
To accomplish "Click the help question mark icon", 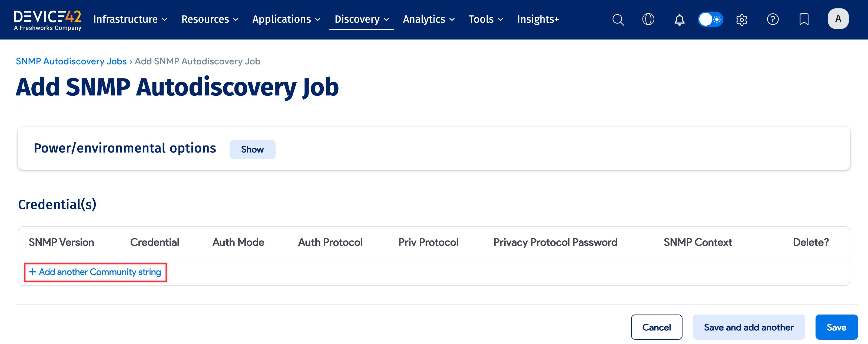I will [x=772, y=19].
